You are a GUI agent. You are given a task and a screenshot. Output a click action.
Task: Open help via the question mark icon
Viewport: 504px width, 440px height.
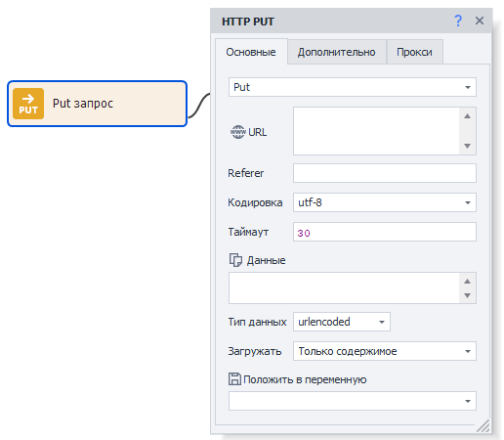[458, 21]
